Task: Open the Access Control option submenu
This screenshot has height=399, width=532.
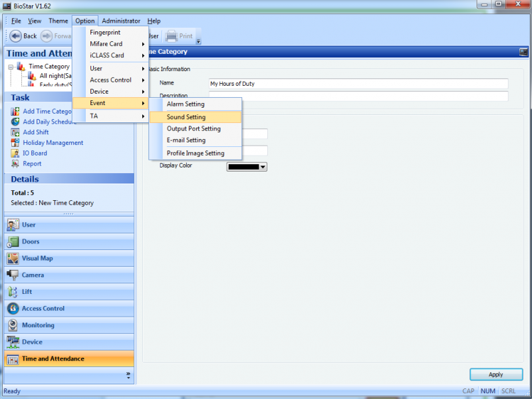Action: (x=110, y=80)
